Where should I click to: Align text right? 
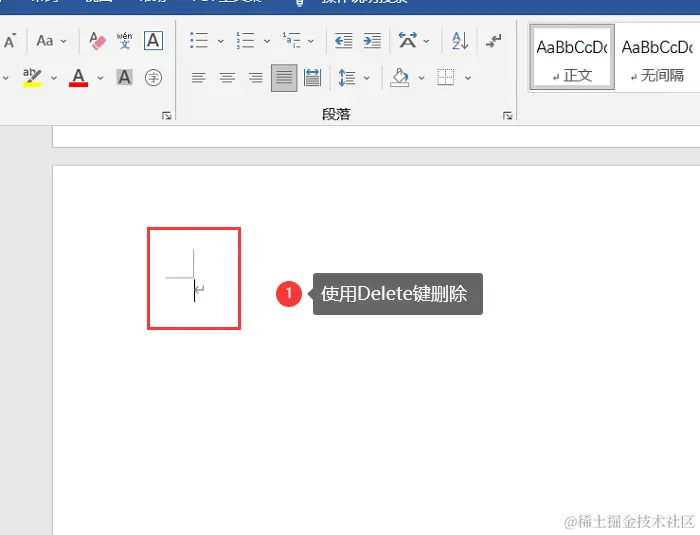point(256,78)
